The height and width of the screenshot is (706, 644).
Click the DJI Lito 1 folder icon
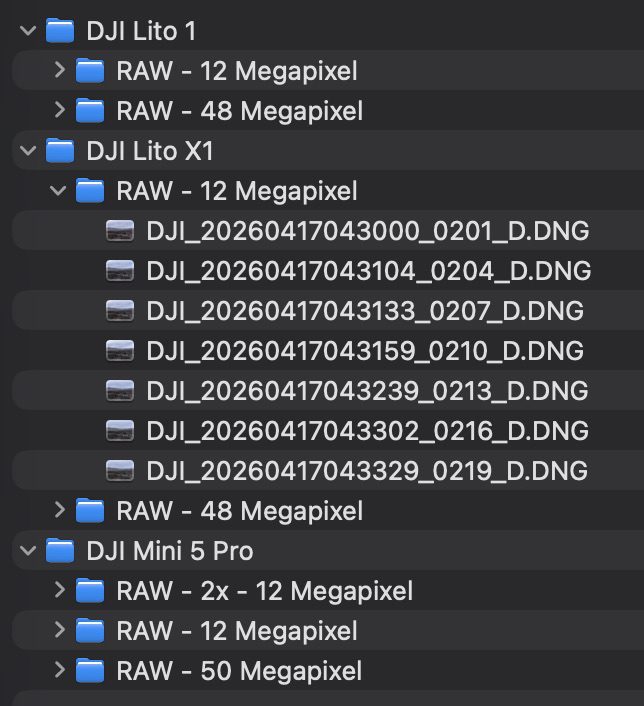[61, 31]
